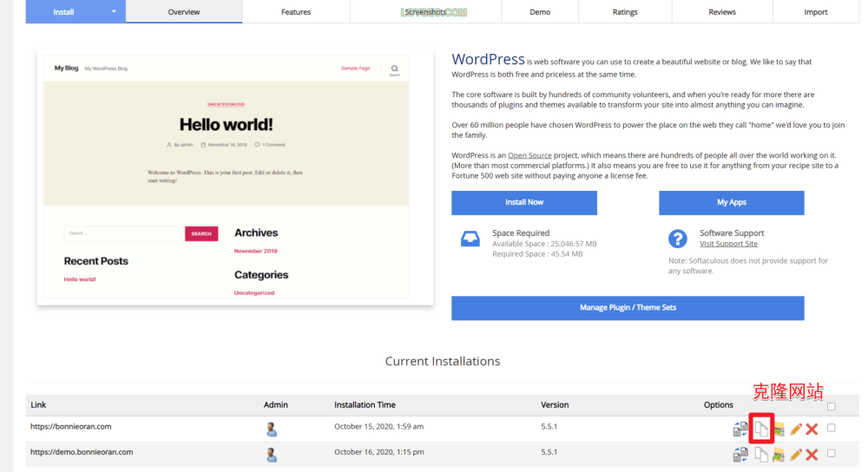Viewport: 868px width, 472px height.
Task: Click the Install Now button
Action: click(524, 202)
